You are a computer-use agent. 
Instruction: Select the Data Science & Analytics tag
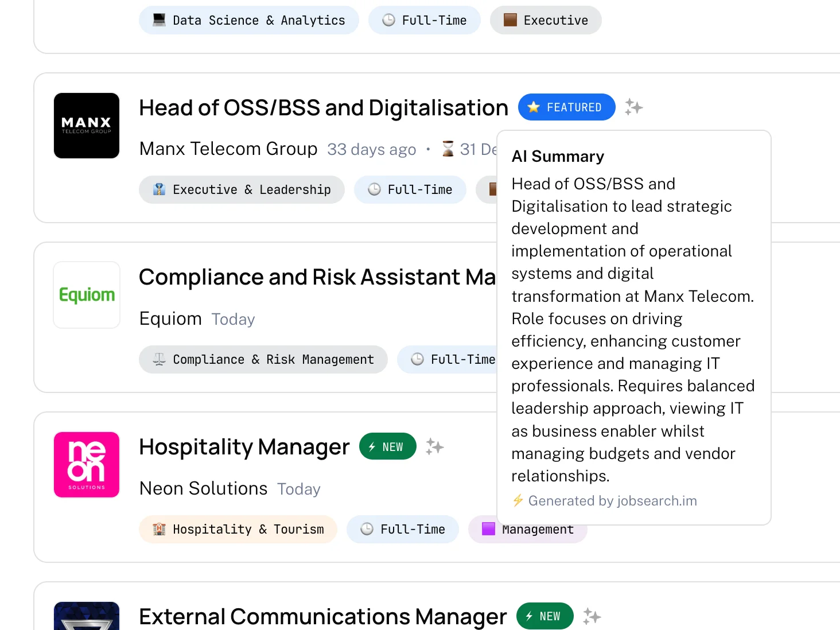pos(248,21)
